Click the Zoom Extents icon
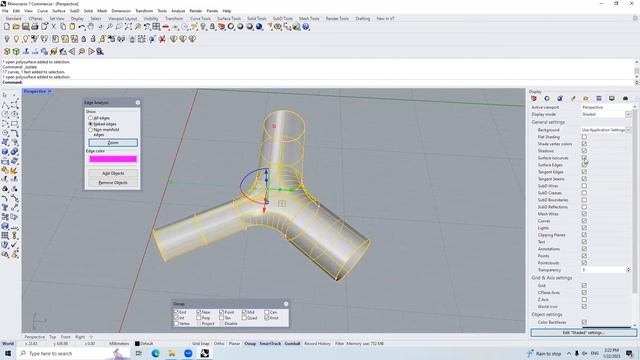This screenshot has height=360, width=640. point(128,27)
